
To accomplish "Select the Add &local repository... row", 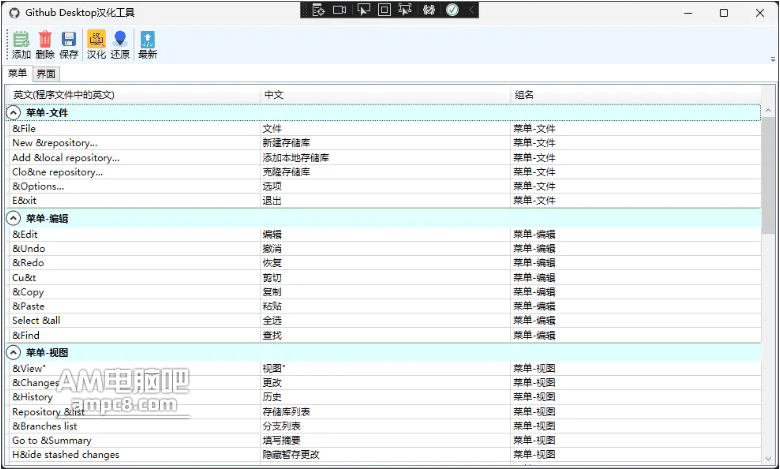I will [x=384, y=158].
